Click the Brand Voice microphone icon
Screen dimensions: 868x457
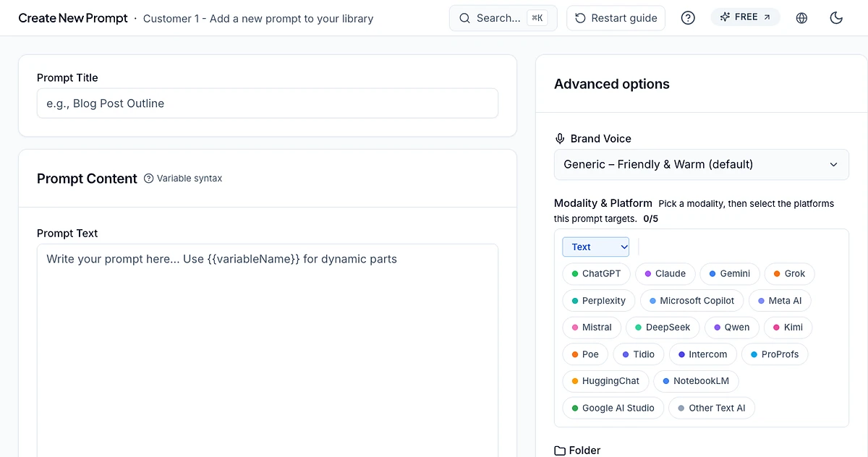[x=560, y=139]
